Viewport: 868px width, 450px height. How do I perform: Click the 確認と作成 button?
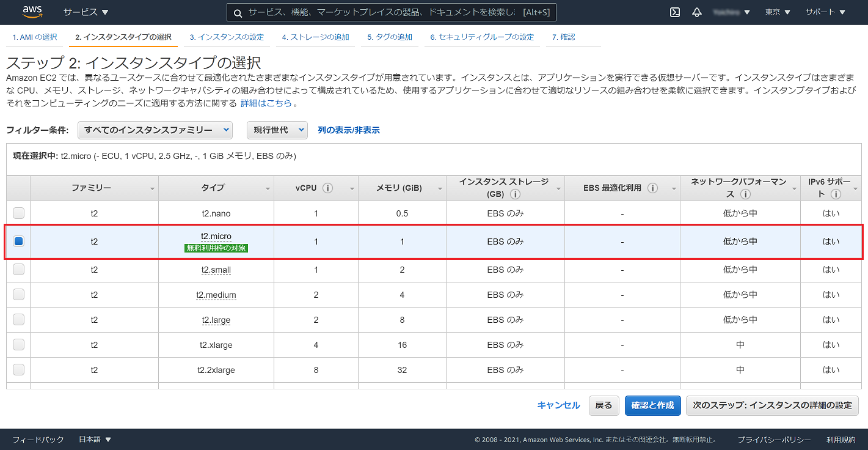coord(652,405)
